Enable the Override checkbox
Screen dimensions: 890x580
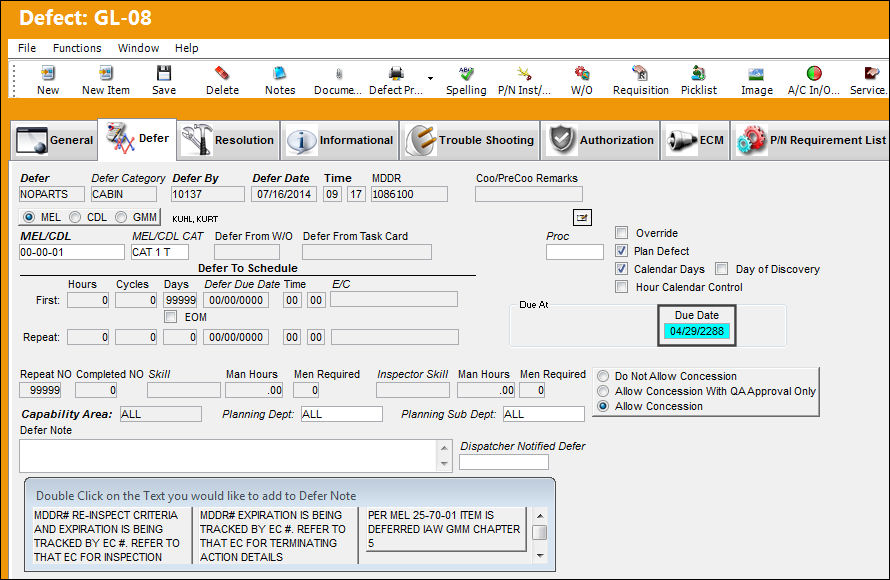pyautogui.click(x=622, y=233)
